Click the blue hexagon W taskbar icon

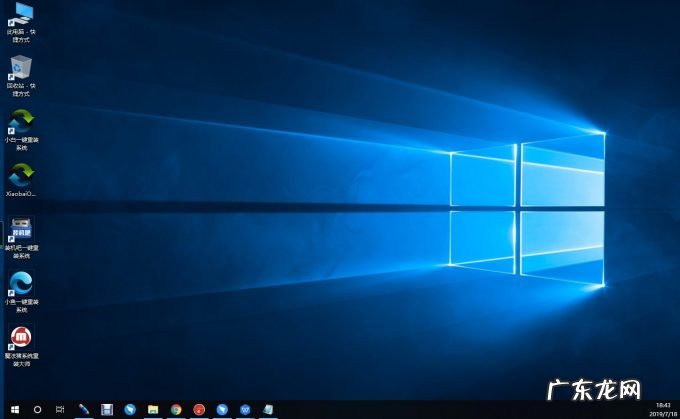245,409
